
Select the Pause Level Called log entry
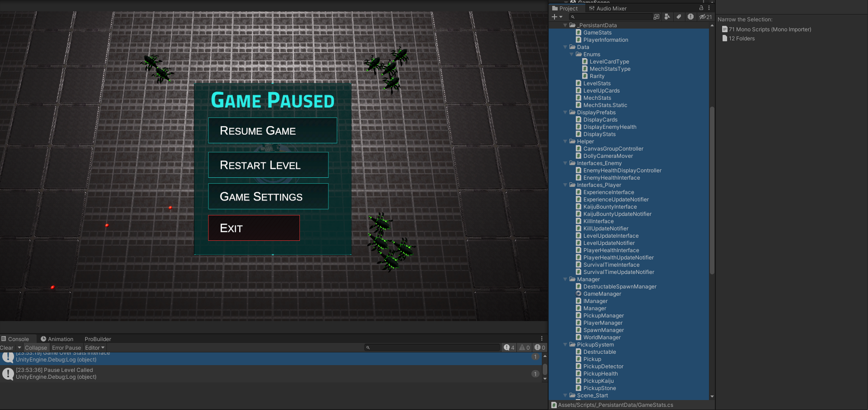click(270, 374)
